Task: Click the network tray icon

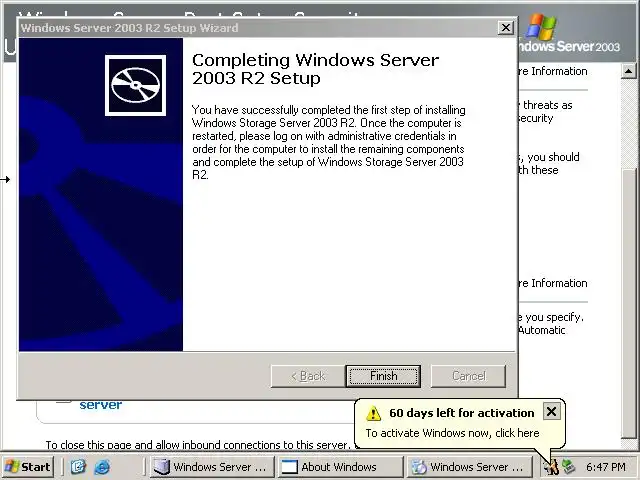Action: coord(568,467)
